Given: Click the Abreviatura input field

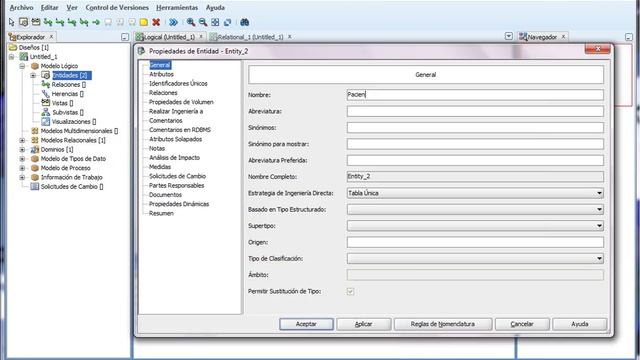Looking at the screenshot, I should (x=475, y=111).
